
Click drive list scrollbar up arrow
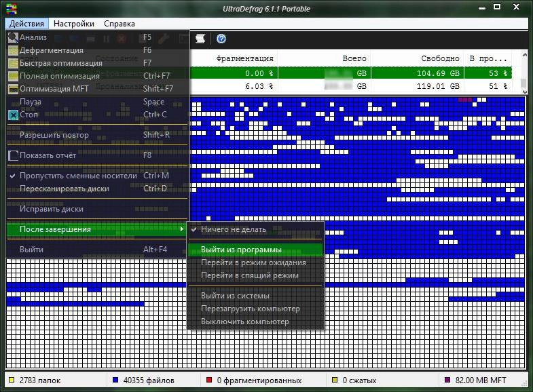[524, 55]
